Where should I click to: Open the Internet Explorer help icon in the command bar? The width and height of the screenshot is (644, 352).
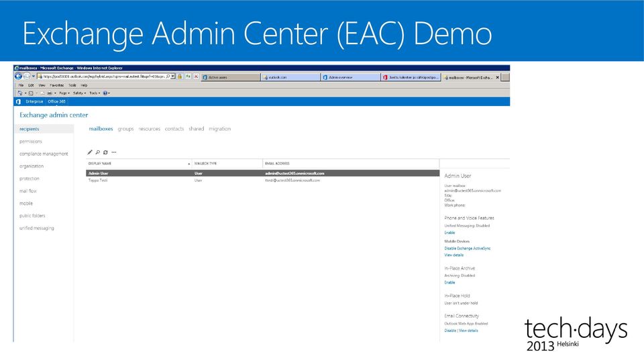[105, 93]
